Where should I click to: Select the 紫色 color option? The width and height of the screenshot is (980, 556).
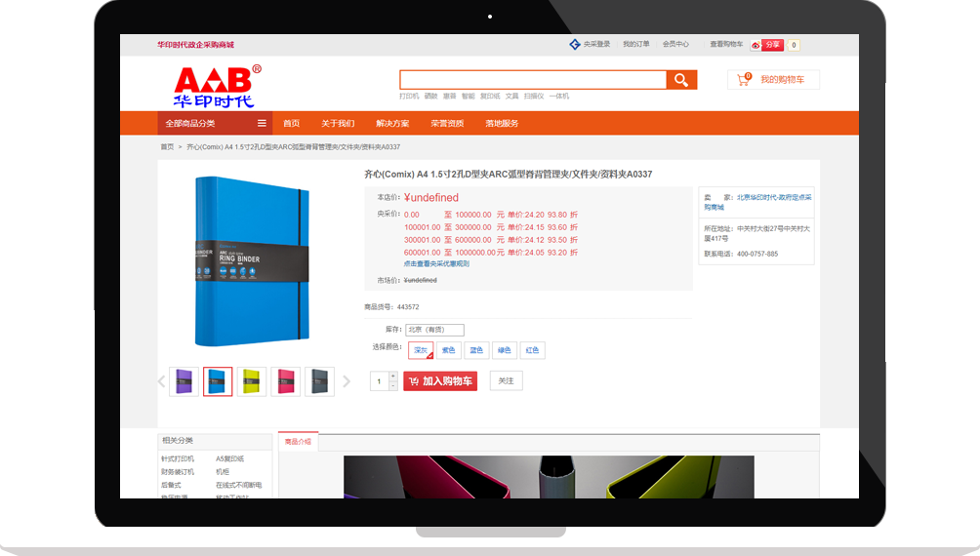[449, 350]
